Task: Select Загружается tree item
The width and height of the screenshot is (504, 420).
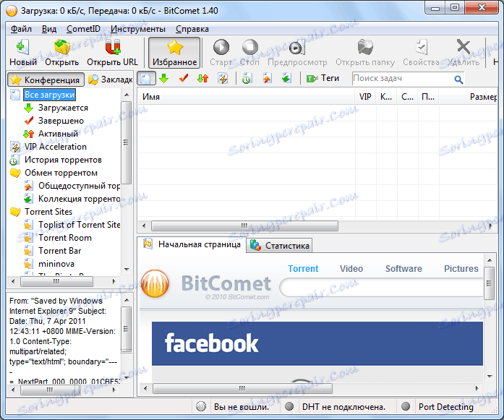Action: point(63,108)
